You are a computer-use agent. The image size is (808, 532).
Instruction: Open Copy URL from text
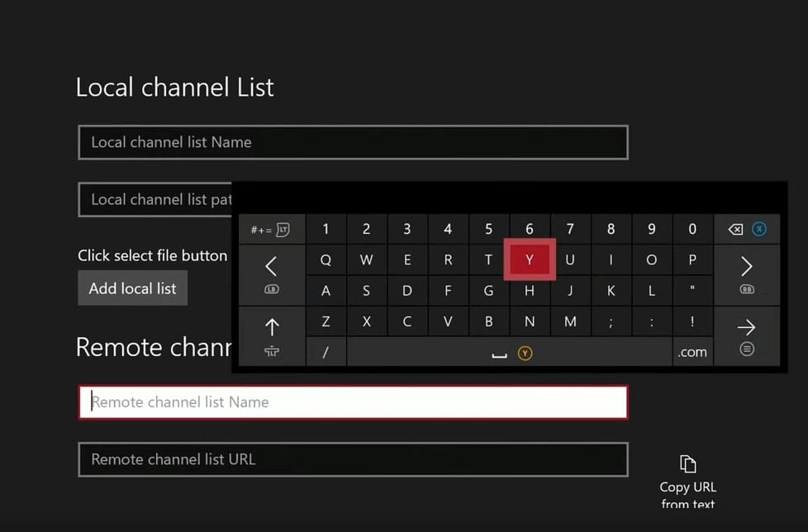[x=687, y=479]
